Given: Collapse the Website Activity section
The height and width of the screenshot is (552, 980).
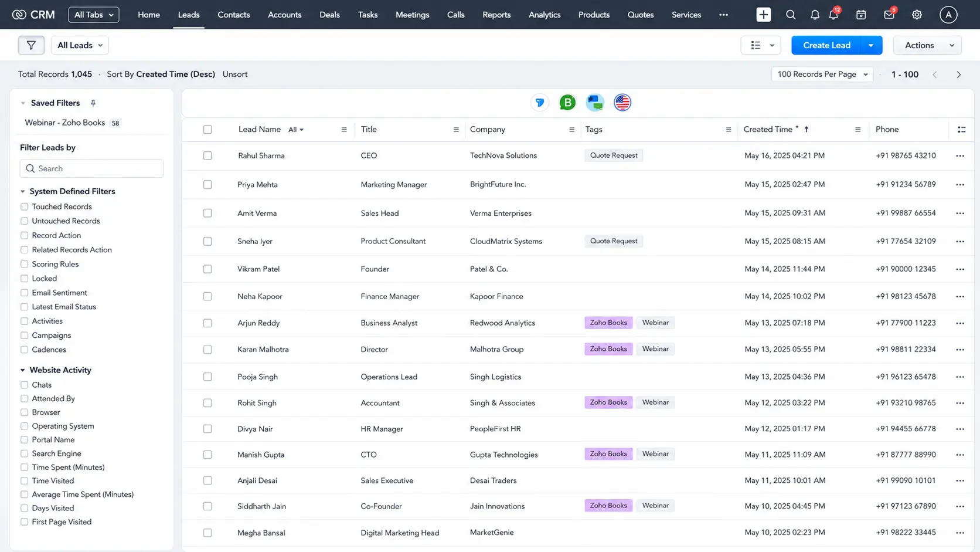Looking at the screenshot, I should 23,370.
